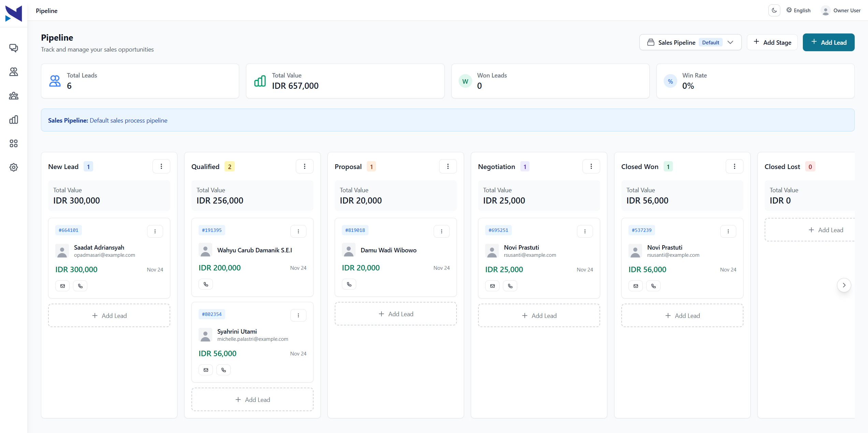This screenshot has width=868, height=433.
Task: Open the contacts icon in sidebar
Action: pyautogui.click(x=14, y=72)
